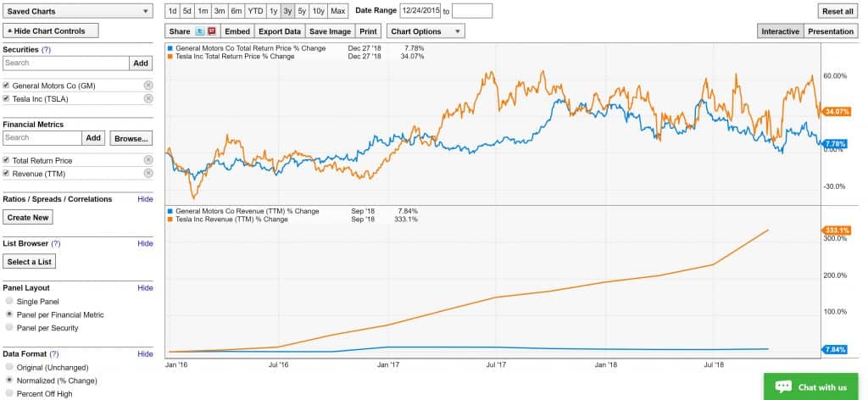Remove Total Return Price metric

[x=148, y=160]
